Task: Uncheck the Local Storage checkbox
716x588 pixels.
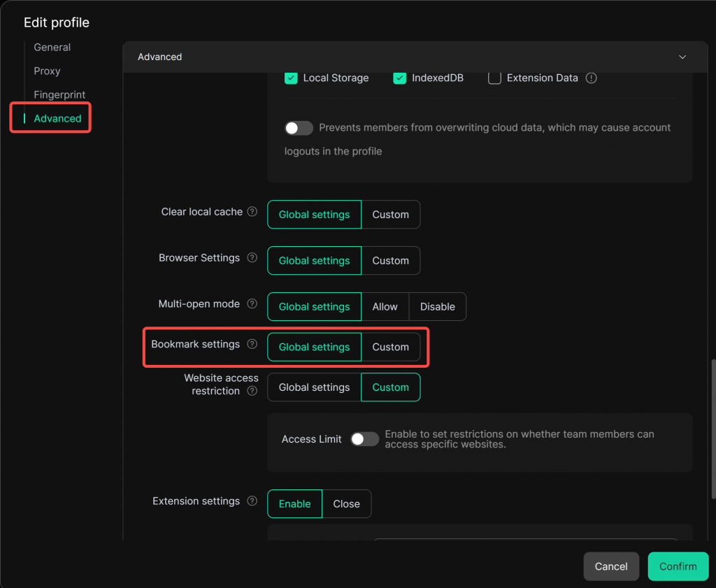Action: click(292, 78)
